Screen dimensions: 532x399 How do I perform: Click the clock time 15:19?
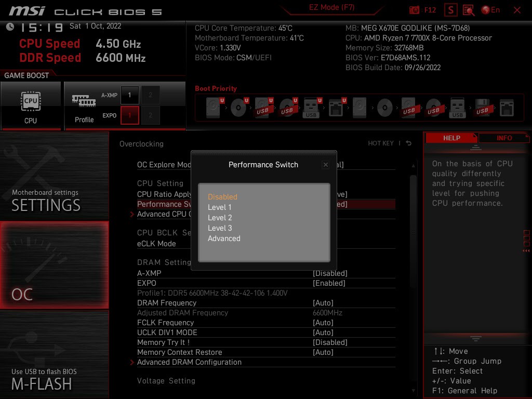tap(42, 28)
